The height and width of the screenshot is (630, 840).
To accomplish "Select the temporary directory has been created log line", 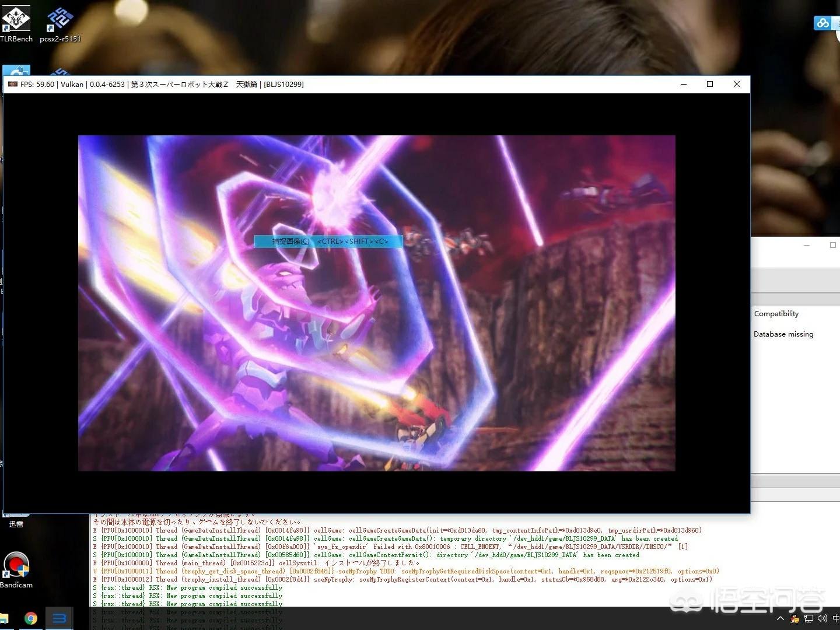I will pyautogui.click(x=386, y=539).
